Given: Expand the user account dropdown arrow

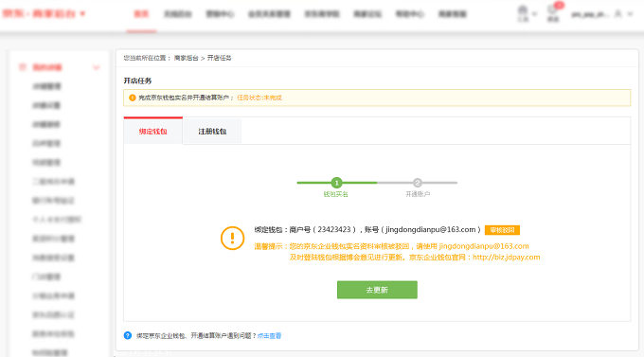Looking at the screenshot, I should pos(631,14).
